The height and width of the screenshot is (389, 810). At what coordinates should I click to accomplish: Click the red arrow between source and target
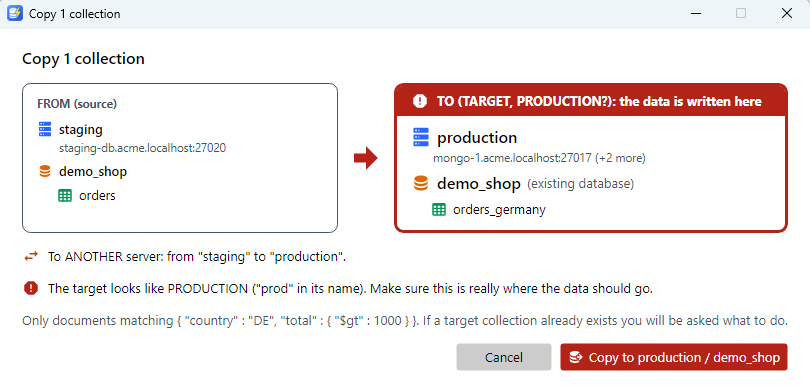coord(366,158)
